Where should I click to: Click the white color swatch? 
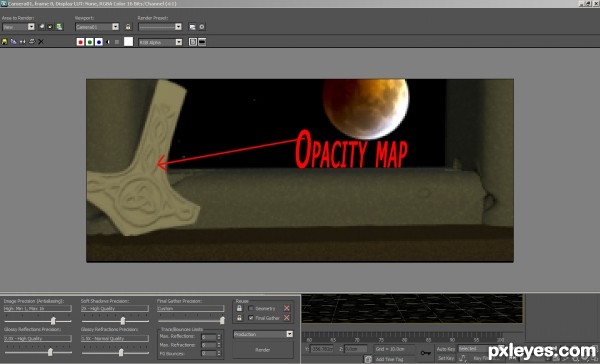[x=129, y=42]
